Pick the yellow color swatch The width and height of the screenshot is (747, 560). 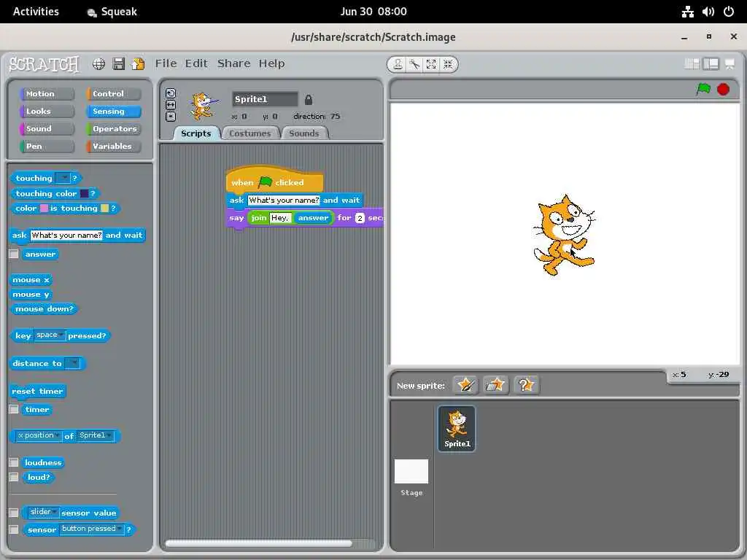tap(105, 208)
